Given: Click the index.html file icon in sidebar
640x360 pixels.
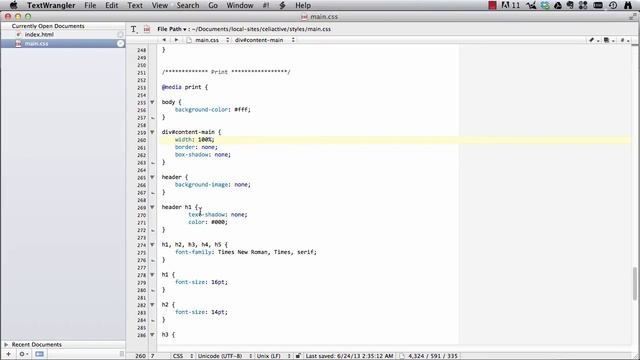Looking at the screenshot, I should click(x=18, y=34).
